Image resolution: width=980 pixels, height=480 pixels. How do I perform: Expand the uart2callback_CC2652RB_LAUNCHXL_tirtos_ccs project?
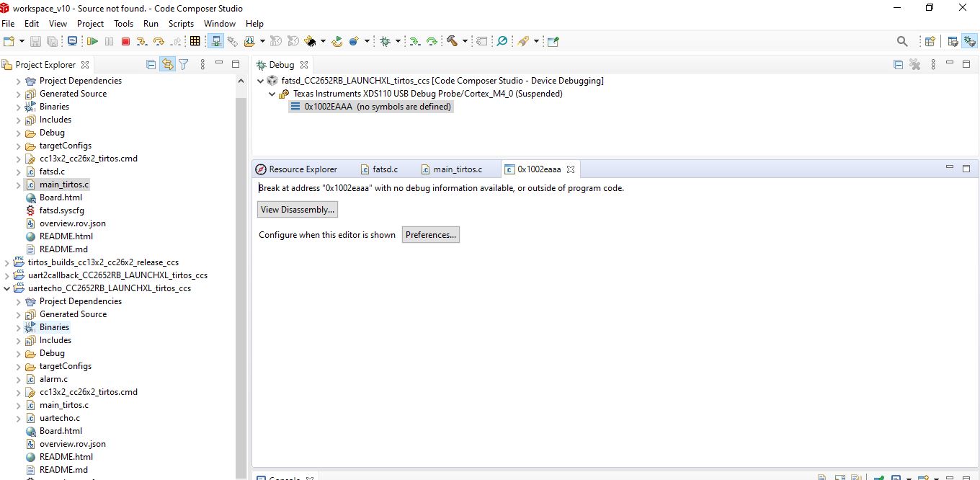coord(7,275)
